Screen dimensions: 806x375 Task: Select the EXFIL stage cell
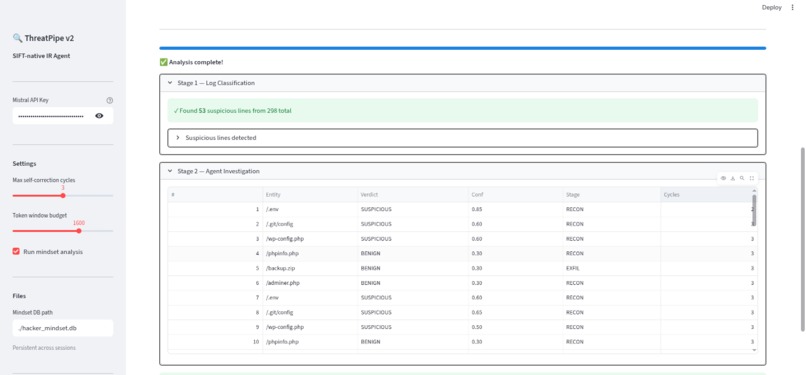point(612,268)
